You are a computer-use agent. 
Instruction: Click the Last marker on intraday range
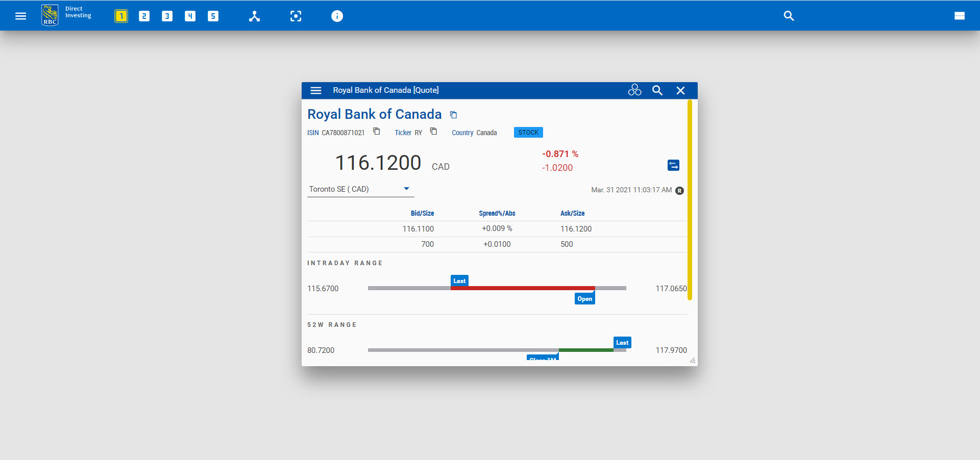[x=459, y=280]
